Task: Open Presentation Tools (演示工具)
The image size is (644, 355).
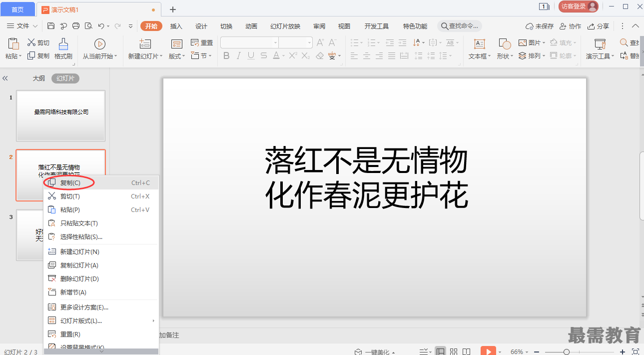Action: pos(601,48)
